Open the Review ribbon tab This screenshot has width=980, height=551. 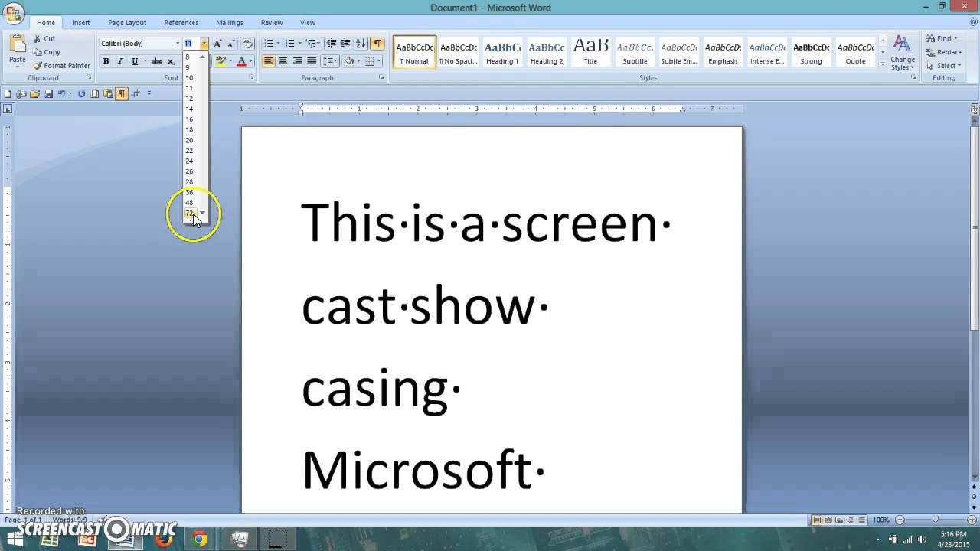point(272,23)
